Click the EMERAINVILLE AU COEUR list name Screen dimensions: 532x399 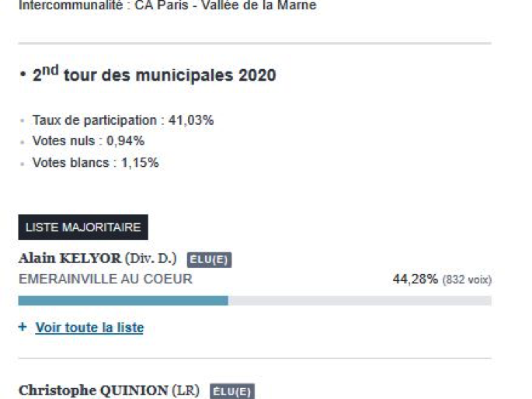(x=105, y=279)
